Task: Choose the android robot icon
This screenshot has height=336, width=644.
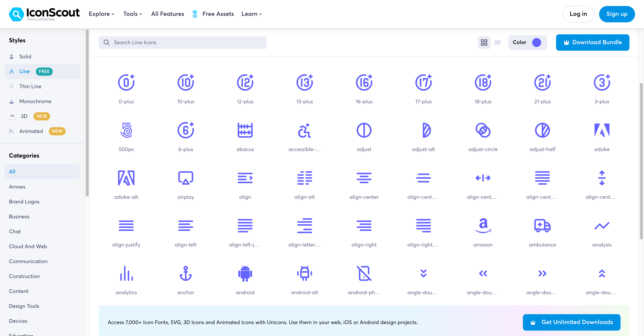Action: (245, 274)
